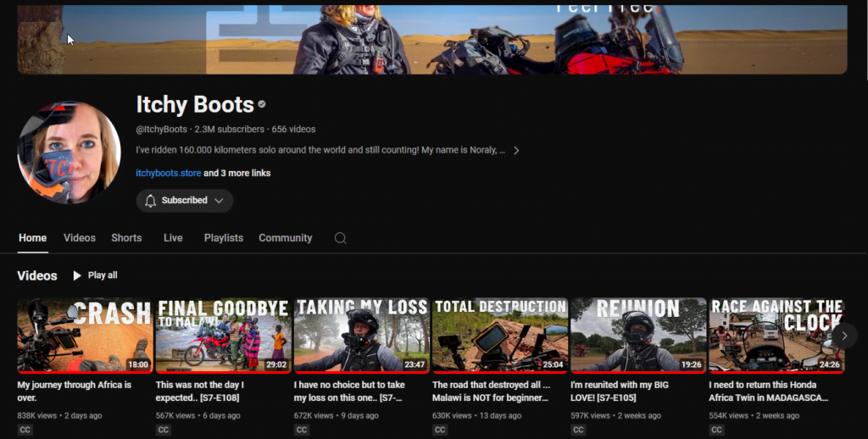Click the '656 videos' text
The height and width of the screenshot is (439, 868).
point(293,130)
